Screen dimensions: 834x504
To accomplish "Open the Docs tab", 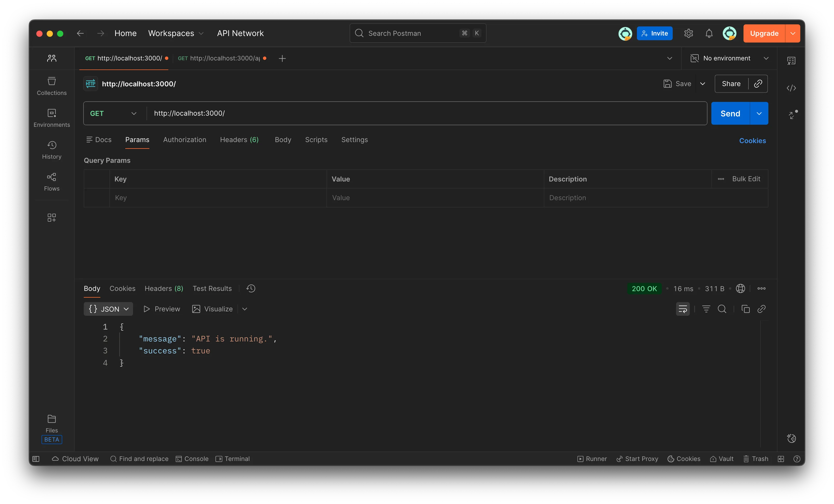I will click(x=99, y=139).
